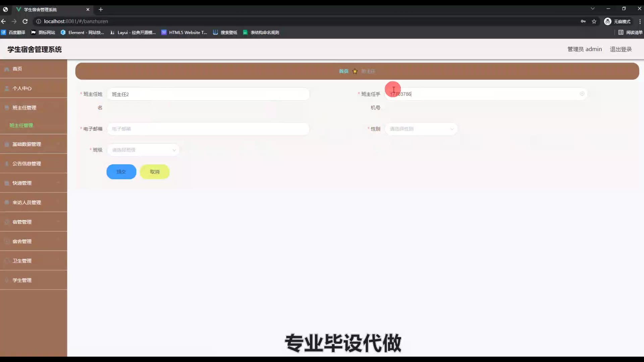Click the 个人中心 user icon
Screen dimensions: 644x362
pyautogui.click(x=7, y=88)
